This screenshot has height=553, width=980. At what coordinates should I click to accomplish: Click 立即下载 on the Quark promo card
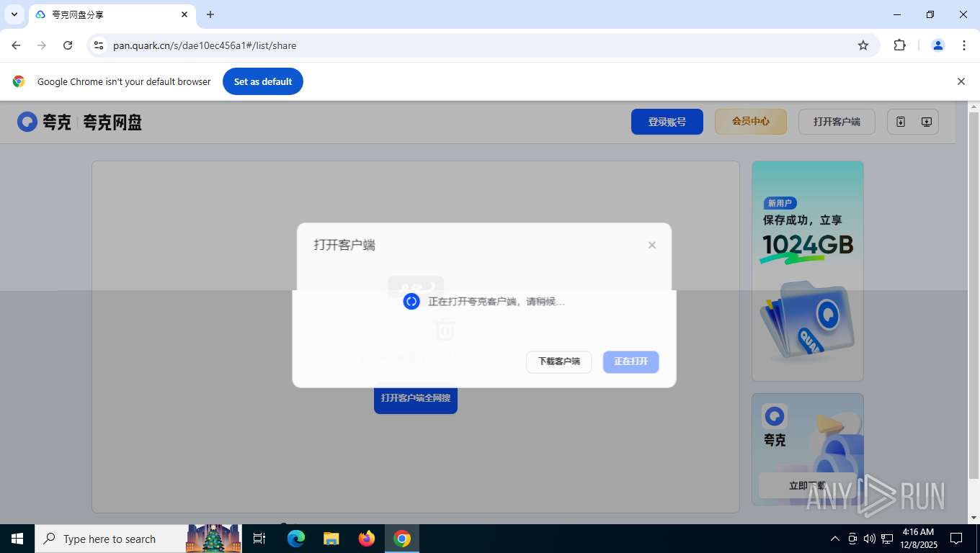[807, 486]
